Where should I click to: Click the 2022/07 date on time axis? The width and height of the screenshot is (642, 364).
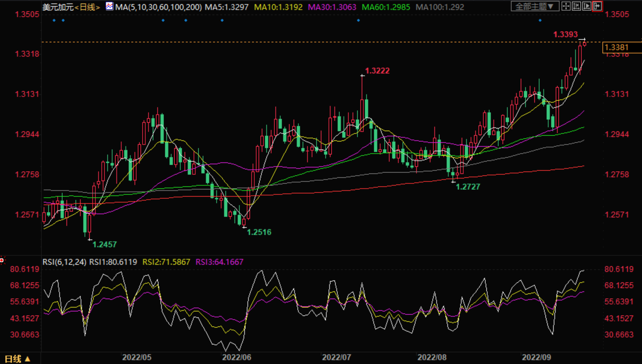tap(336, 358)
